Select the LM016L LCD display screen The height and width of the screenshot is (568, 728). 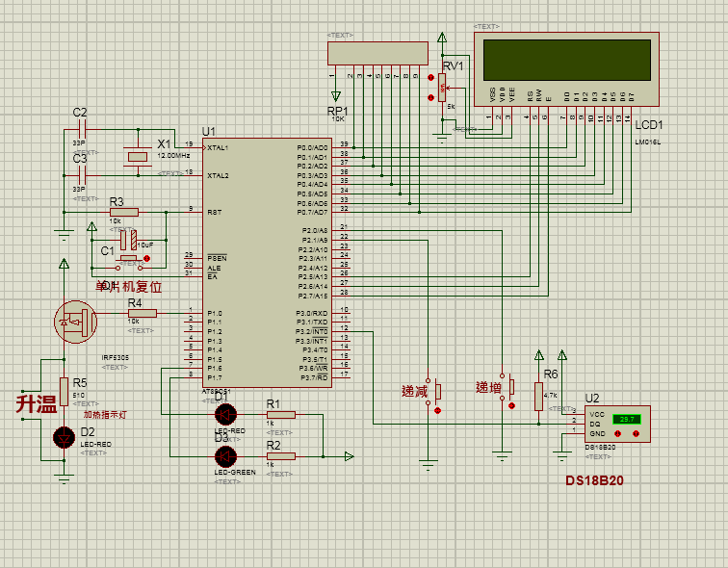point(567,60)
